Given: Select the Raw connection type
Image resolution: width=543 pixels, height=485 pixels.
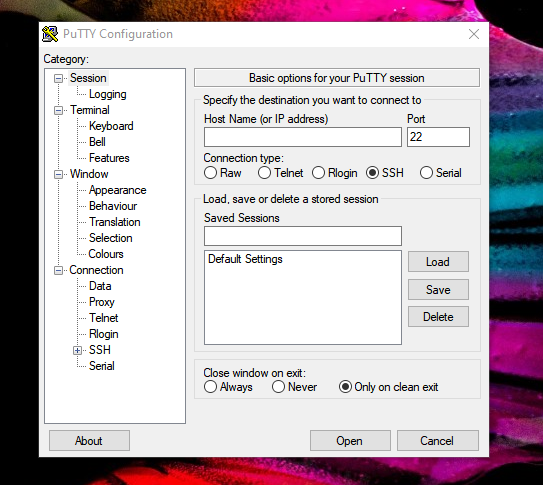Looking at the screenshot, I should point(211,173).
